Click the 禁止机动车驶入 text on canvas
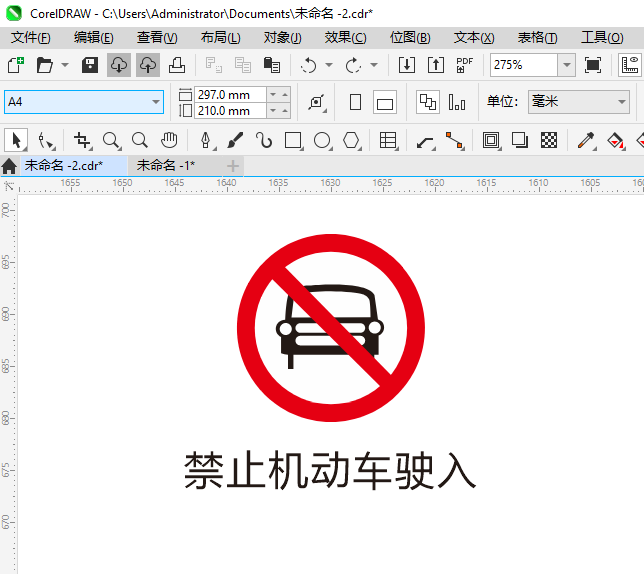Image resolution: width=644 pixels, height=574 pixels. pos(330,470)
